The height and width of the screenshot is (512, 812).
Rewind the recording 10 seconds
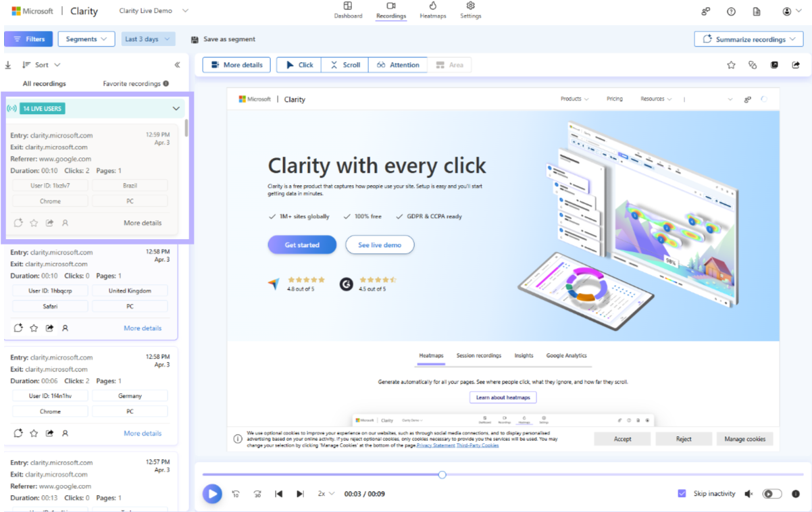pos(235,494)
